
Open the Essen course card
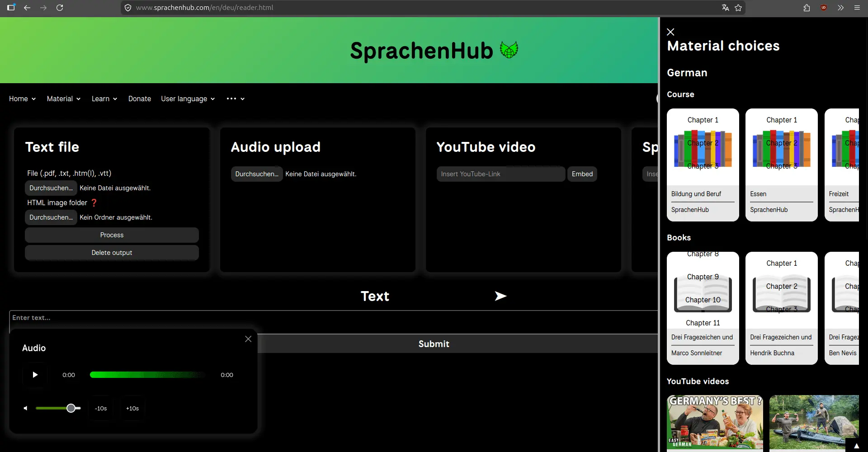coord(782,165)
